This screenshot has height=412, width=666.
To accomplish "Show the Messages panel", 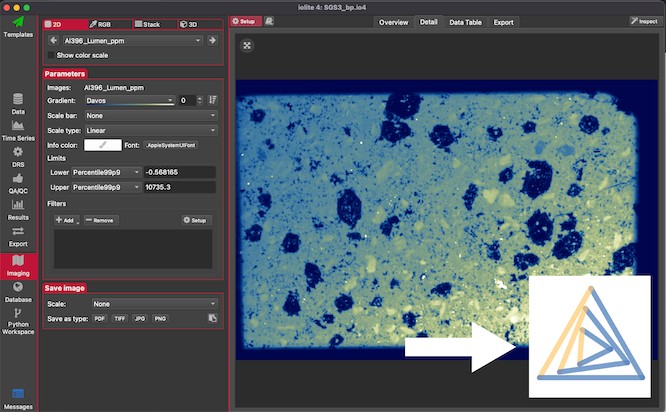I will tap(18, 399).
